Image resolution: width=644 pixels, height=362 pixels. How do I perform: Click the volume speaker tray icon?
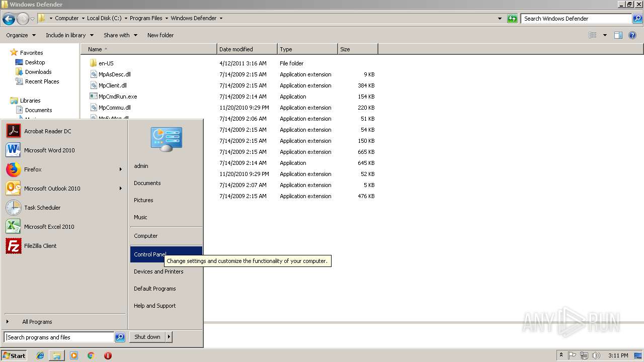pos(596,355)
